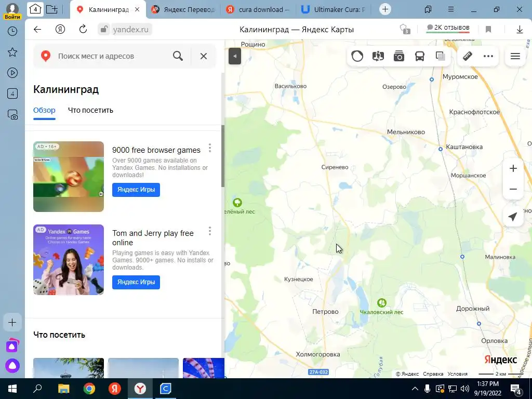Open Google Chrome from taskbar
This screenshot has width=532, height=399.
pos(89,389)
